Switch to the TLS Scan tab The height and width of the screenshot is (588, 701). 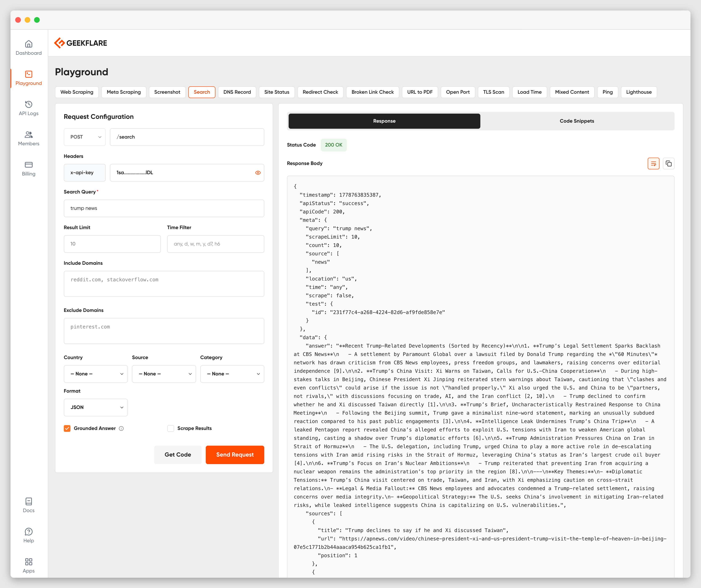(x=494, y=92)
